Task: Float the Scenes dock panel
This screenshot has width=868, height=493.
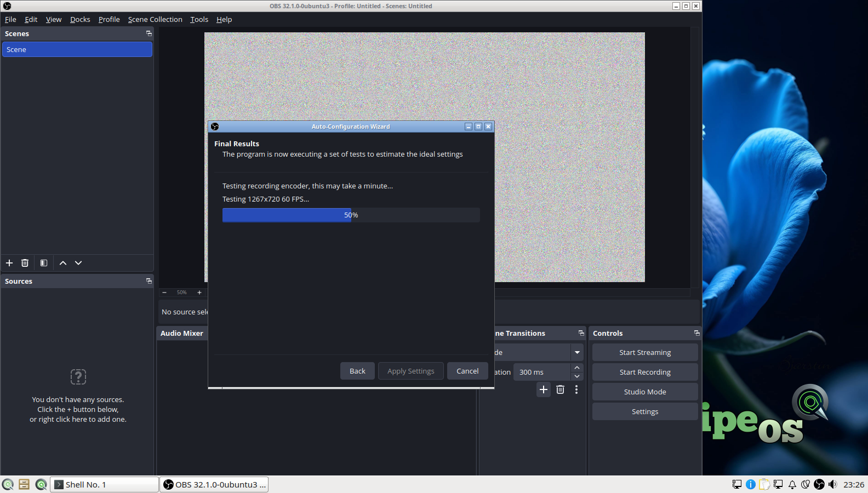Action: click(x=149, y=33)
